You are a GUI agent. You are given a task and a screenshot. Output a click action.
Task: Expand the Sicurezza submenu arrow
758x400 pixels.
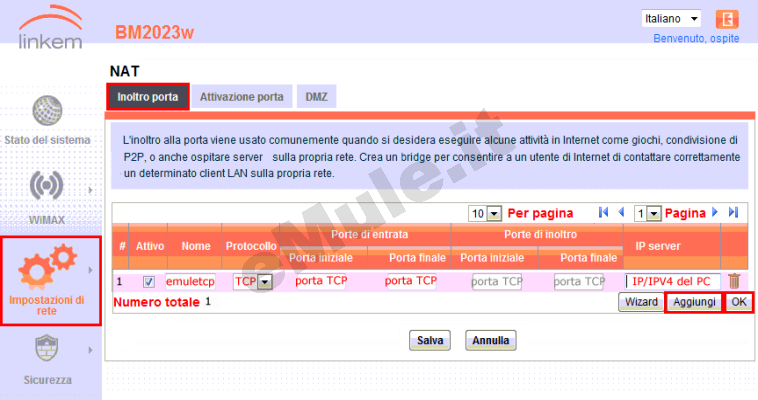(90, 350)
